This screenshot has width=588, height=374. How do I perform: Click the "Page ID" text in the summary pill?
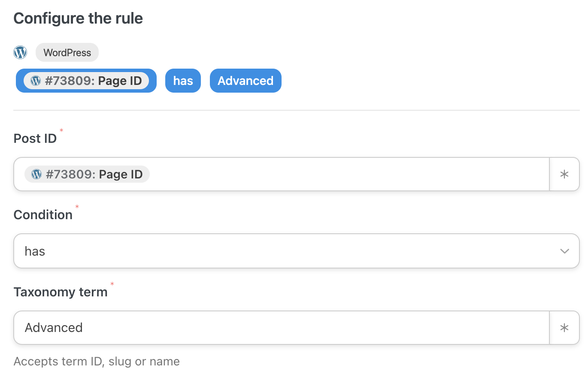(120, 81)
